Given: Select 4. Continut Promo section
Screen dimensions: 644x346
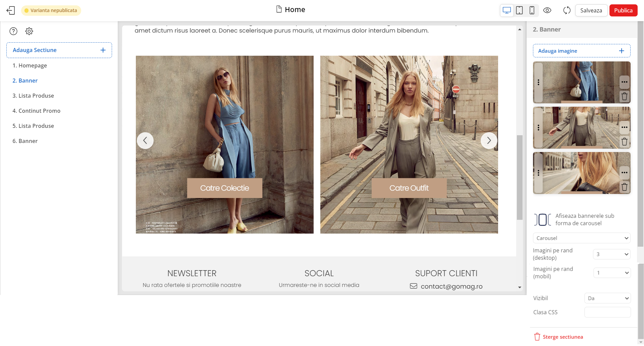Looking at the screenshot, I should point(36,111).
